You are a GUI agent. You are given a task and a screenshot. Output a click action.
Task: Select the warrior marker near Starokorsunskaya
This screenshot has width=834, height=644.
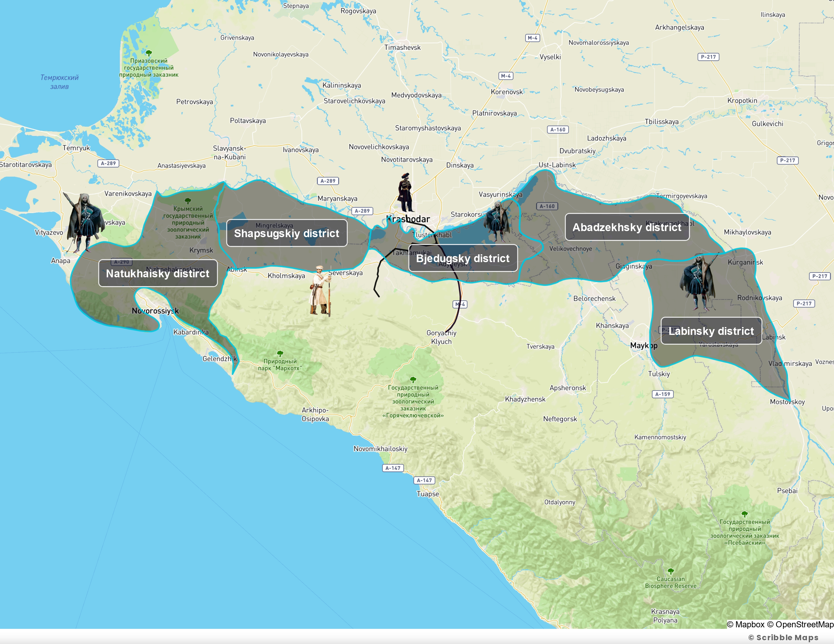pyautogui.click(x=498, y=221)
